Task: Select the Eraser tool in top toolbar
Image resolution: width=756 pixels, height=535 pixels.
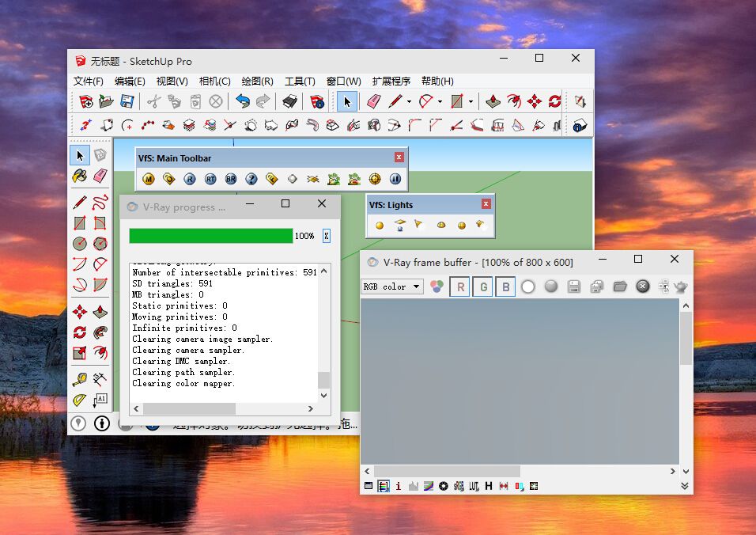Action: (374, 101)
